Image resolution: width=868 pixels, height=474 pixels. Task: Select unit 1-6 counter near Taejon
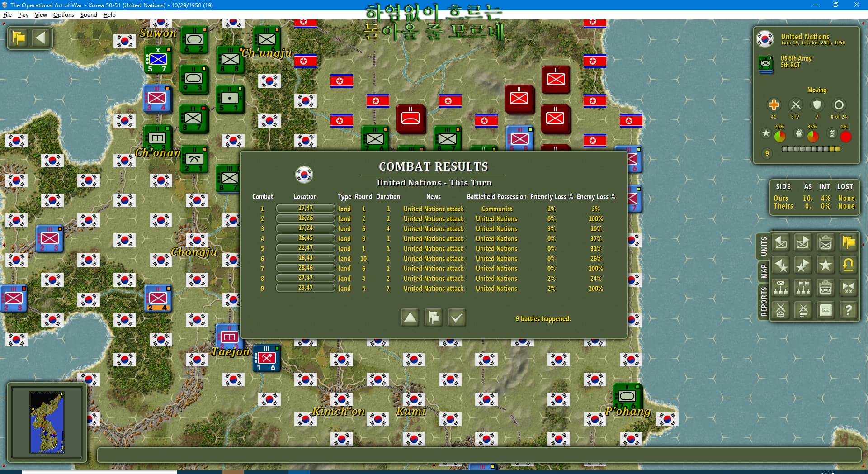[266, 358]
